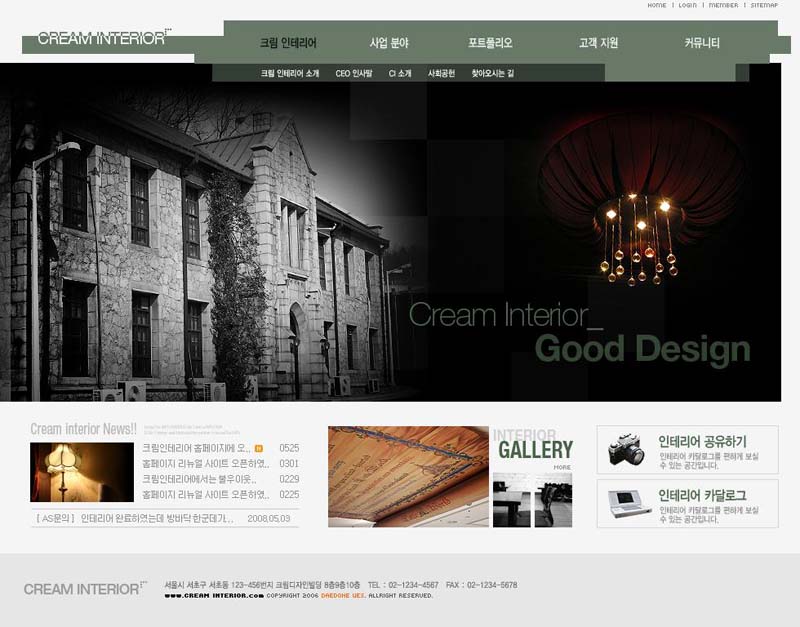Select CEO 인사말 submenu item
Screen dimensions: 800x627
pos(354,73)
